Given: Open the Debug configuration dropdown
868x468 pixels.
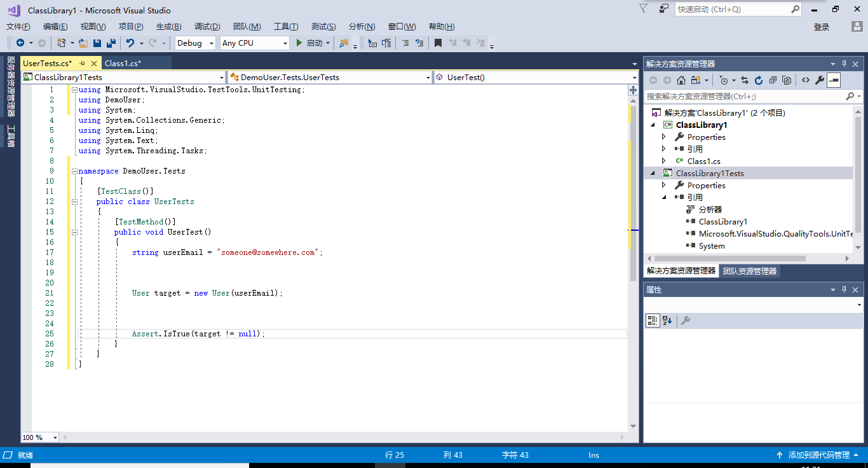Looking at the screenshot, I should click(195, 43).
